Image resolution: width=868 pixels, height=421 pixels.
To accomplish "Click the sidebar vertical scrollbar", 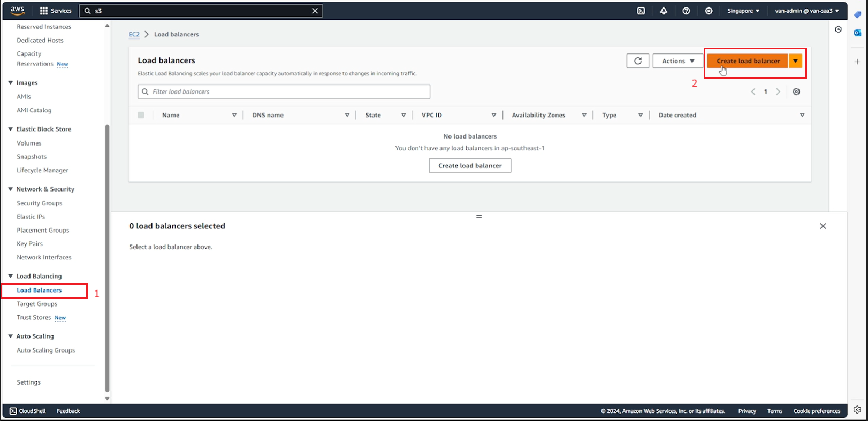I will point(107,258).
